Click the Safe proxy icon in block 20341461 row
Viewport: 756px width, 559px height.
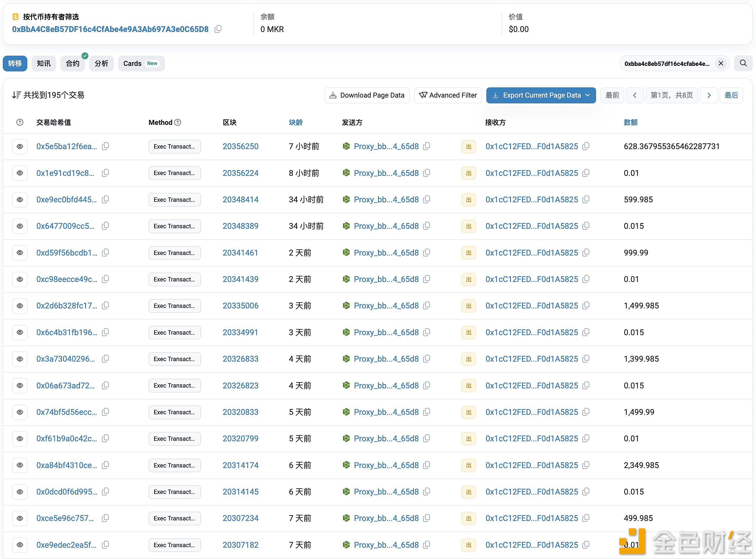coord(346,252)
